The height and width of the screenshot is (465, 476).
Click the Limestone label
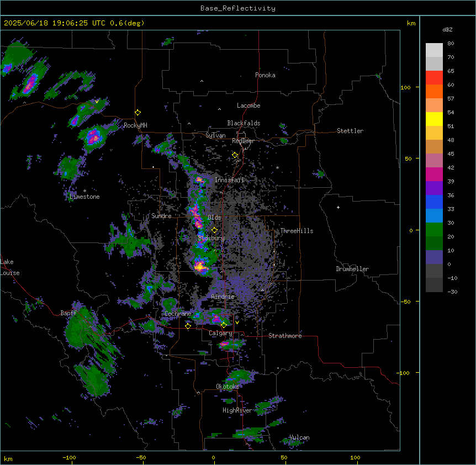[84, 197]
